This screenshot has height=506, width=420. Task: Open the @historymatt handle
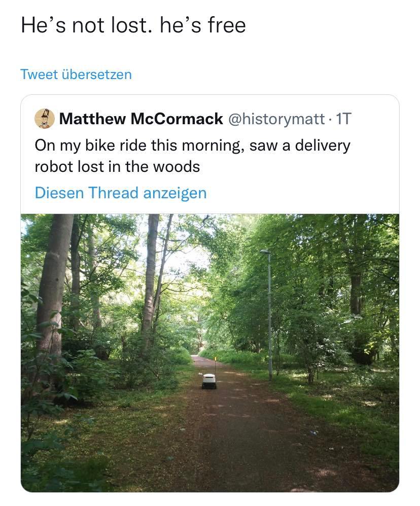(277, 119)
